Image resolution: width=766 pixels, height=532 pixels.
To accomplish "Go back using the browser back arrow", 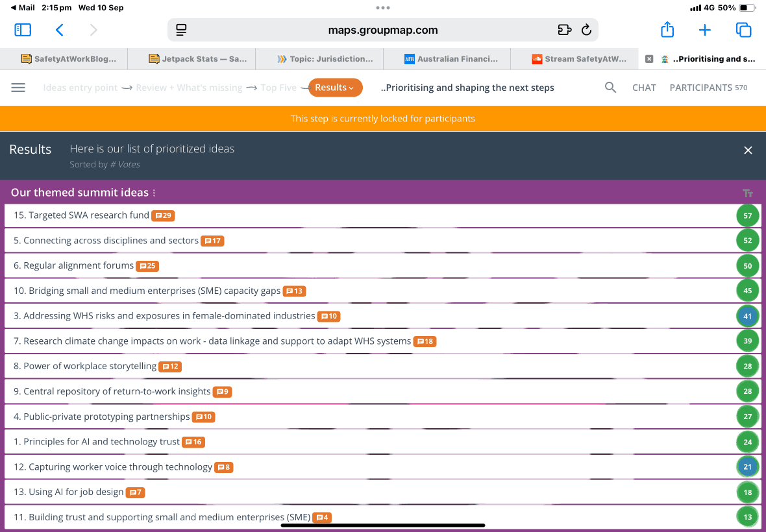I will (x=60, y=30).
